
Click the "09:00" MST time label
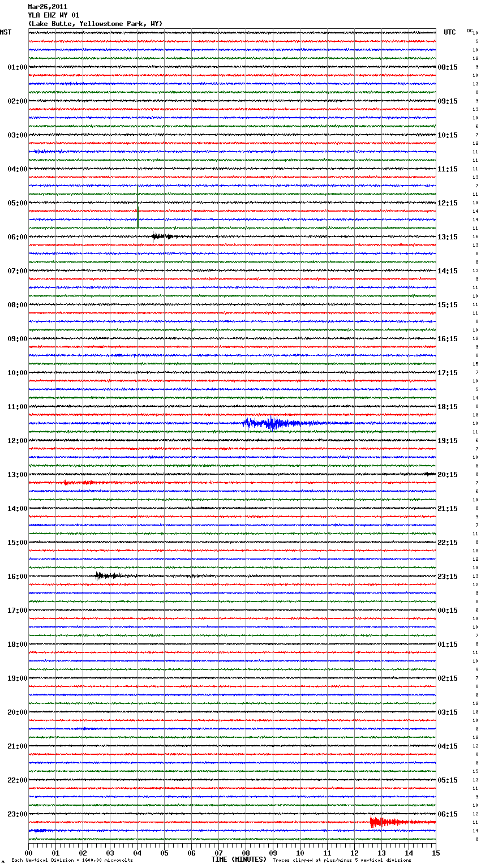(x=18, y=339)
